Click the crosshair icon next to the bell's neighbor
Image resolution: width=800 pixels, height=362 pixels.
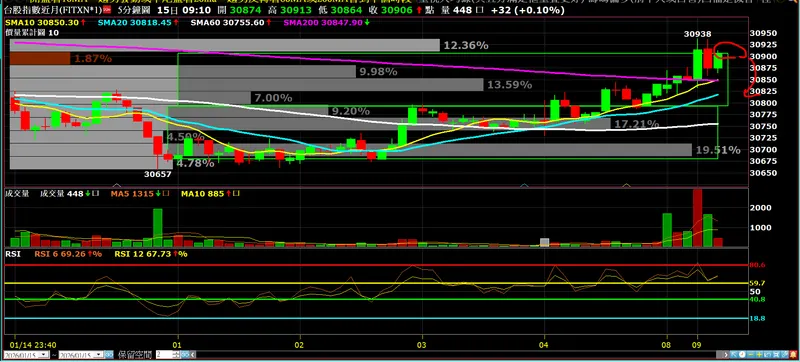[776, 355]
